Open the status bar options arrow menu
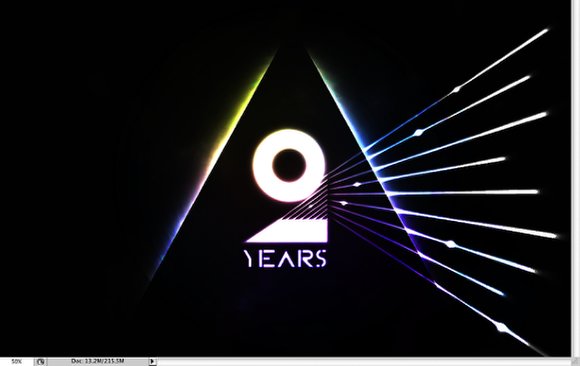Screen dimensions: 580x366 [152, 361]
